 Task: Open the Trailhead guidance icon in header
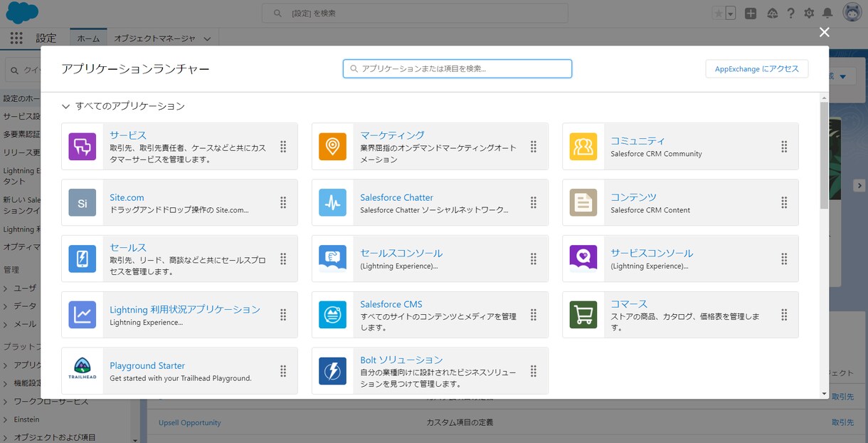[772, 13]
